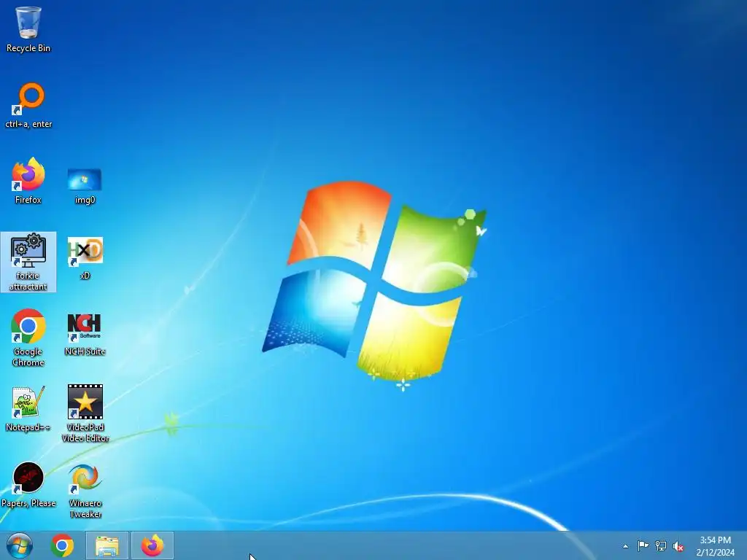Viewport: 747px width, 560px height.
Task: Open the clock showing 3:54 PM
Action: click(x=715, y=546)
